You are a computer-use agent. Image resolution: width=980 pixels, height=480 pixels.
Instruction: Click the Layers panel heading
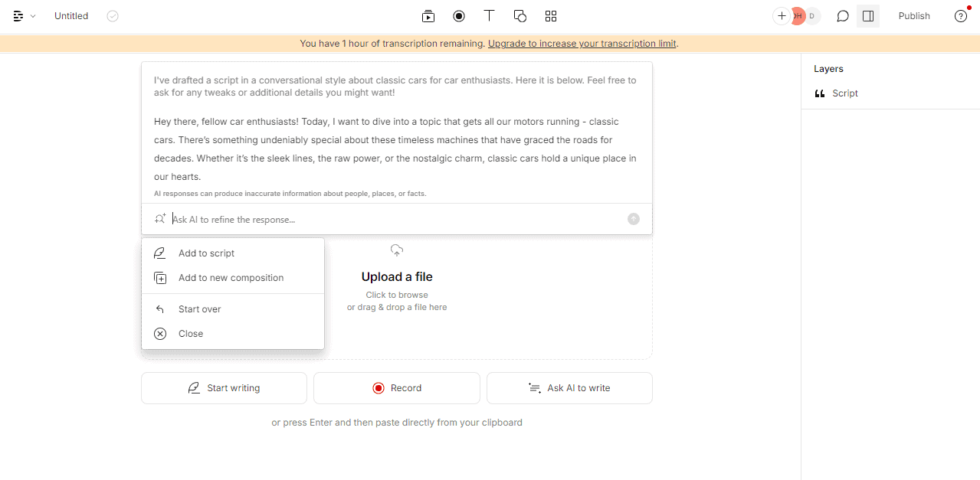tap(828, 69)
